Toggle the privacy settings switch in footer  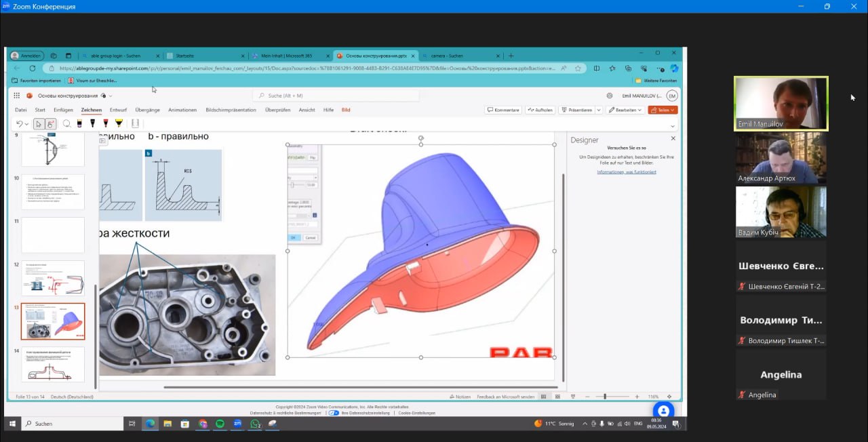(x=333, y=412)
